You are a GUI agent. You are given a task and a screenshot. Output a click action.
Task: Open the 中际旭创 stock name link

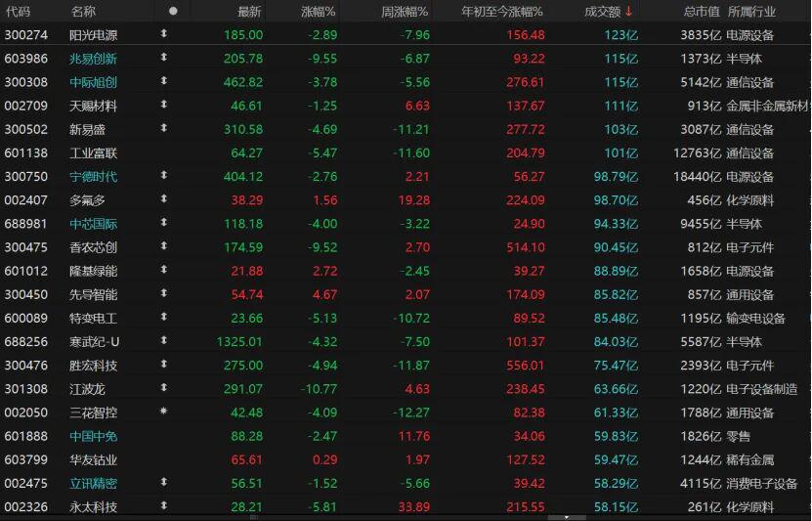94,82
